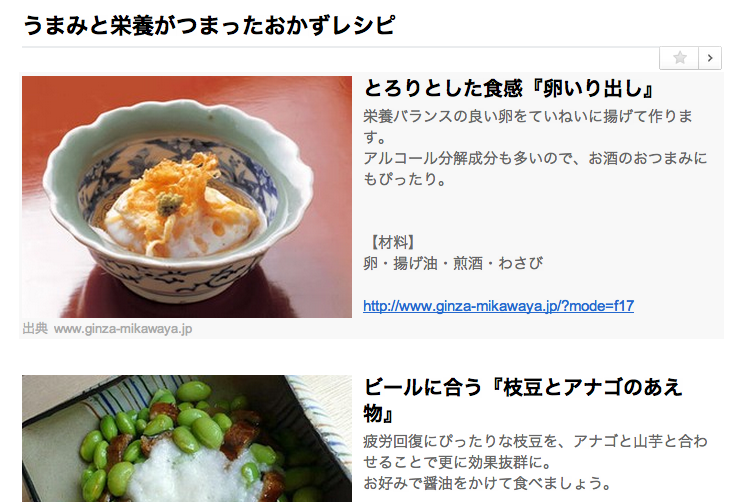Click the うまみと栄養がつまったおかずレシピ section heading
Viewport: 742px width, 502px height.
(x=208, y=25)
